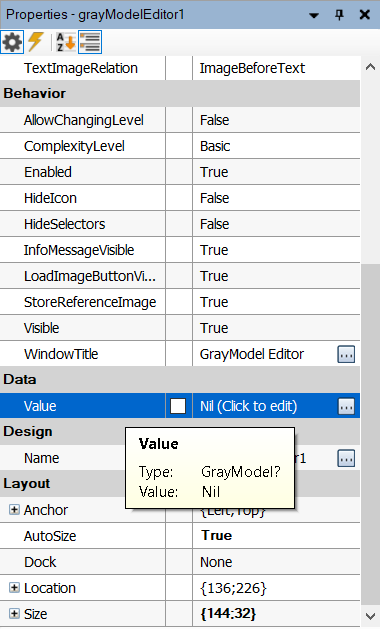This screenshot has height=629, width=380.
Task: Open the Name ellipsis editor button
Action: [x=346, y=458]
